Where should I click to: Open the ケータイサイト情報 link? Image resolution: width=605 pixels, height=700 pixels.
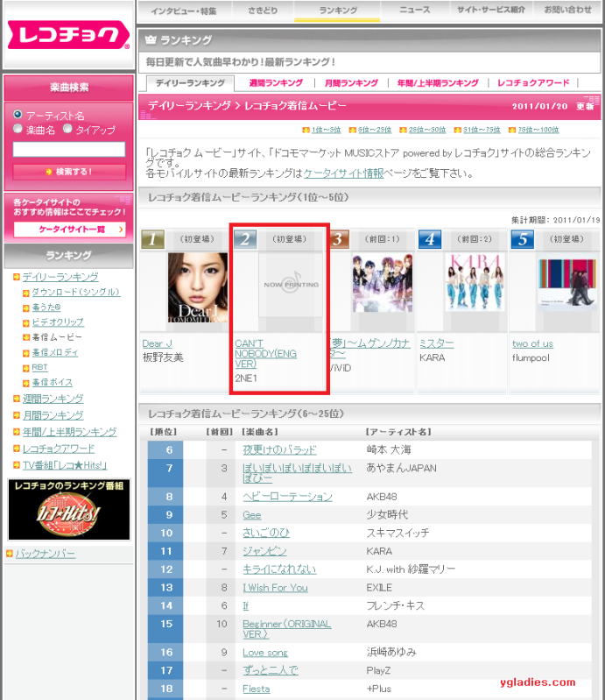point(343,173)
